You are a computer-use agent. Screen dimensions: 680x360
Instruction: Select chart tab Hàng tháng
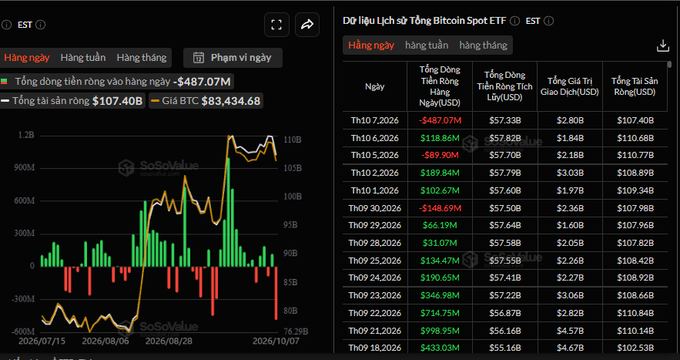(x=141, y=58)
